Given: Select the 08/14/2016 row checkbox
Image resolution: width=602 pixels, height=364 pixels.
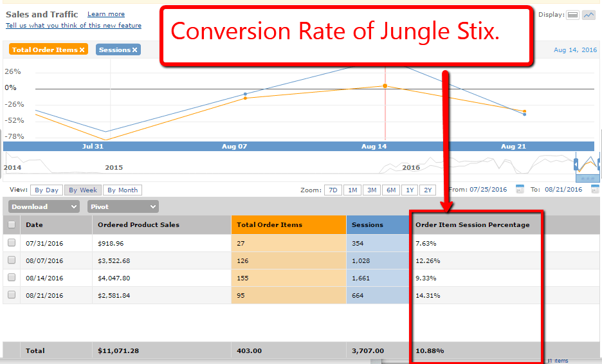Looking at the screenshot, I should [x=12, y=277].
